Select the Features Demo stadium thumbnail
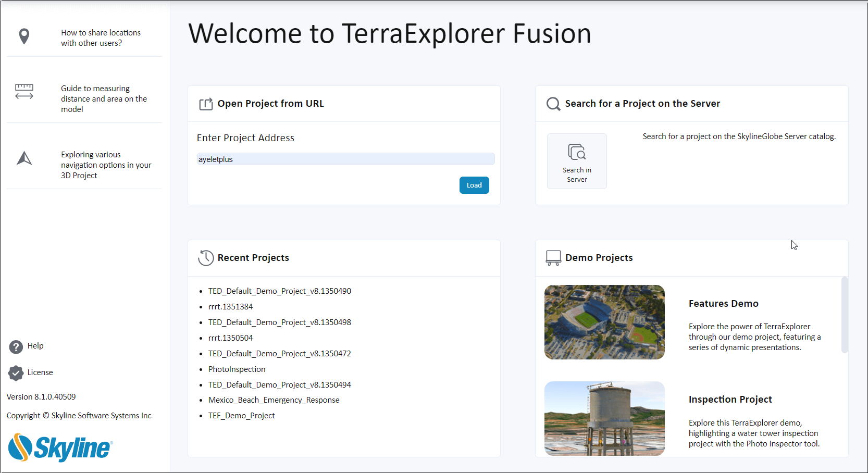The width and height of the screenshot is (868, 473). 604,322
